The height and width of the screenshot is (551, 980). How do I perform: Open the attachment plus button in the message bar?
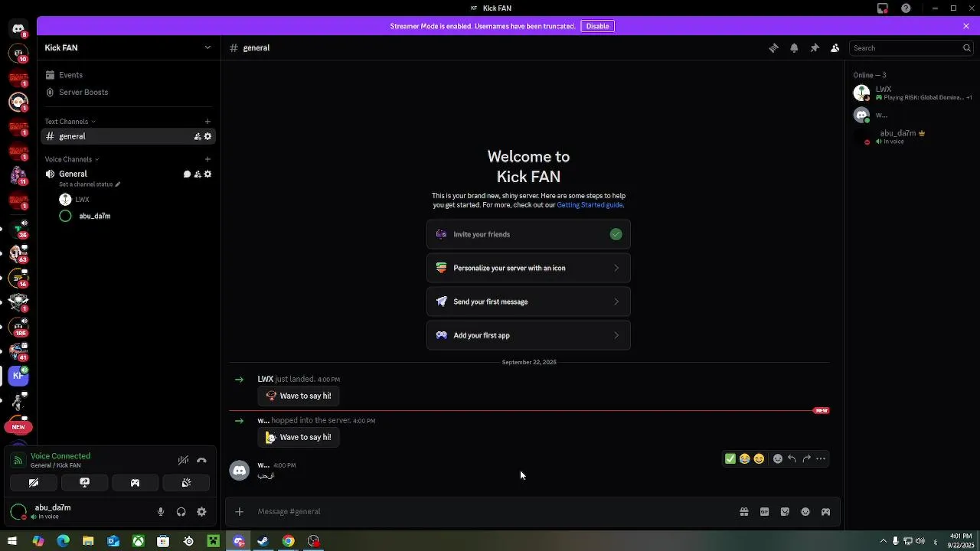click(x=240, y=511)
